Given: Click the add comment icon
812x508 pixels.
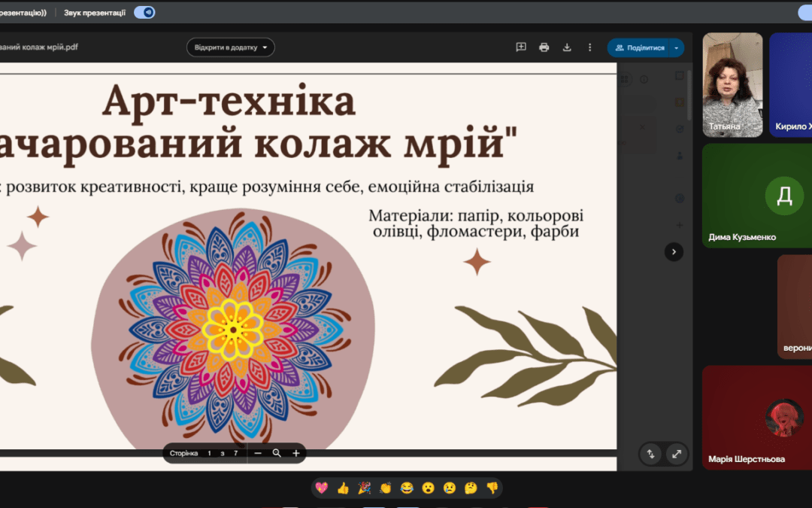Looking at the screenshot, I should [521, 47].
